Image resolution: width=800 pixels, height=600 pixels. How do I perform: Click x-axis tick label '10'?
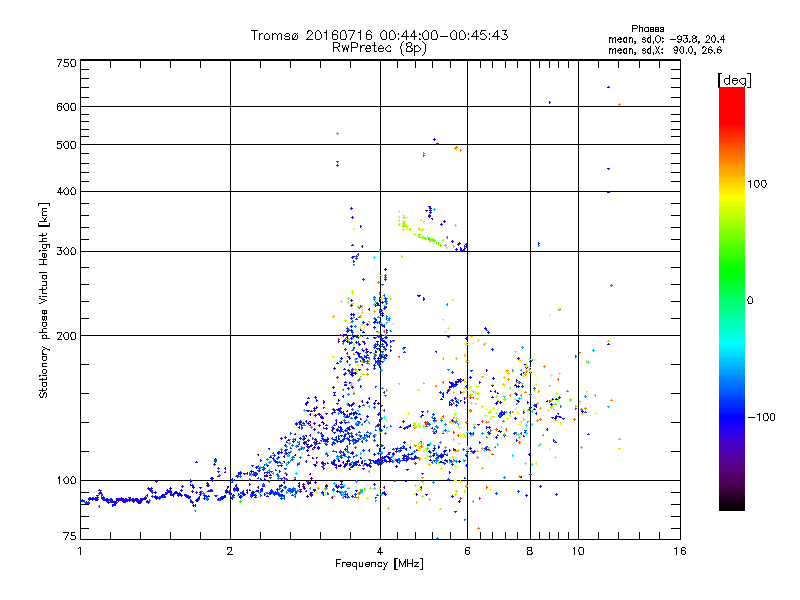[x=578, y=551]
